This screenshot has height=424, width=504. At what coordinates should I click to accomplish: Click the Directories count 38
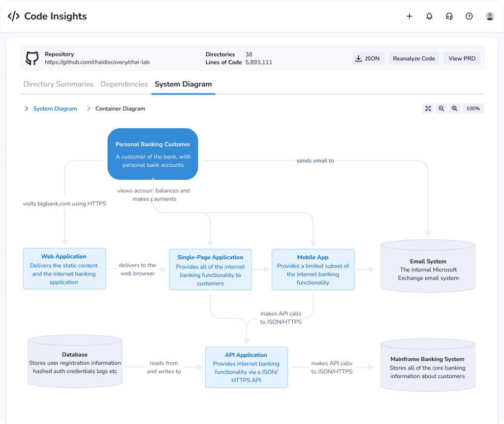point(249,54)
